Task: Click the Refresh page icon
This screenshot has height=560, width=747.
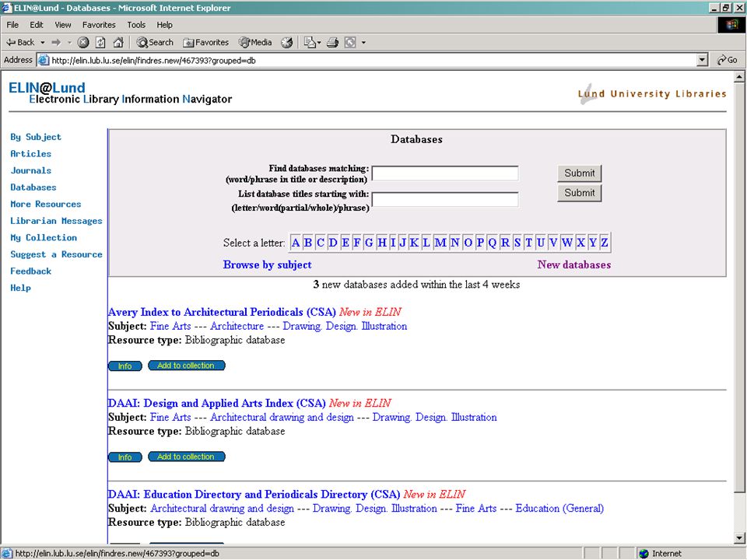Action: (100, 42)
